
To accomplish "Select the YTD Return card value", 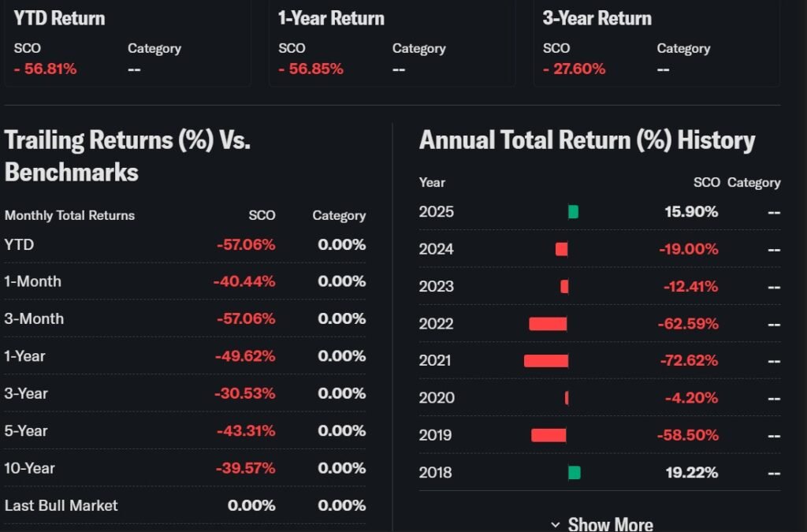I will (46, 69).
